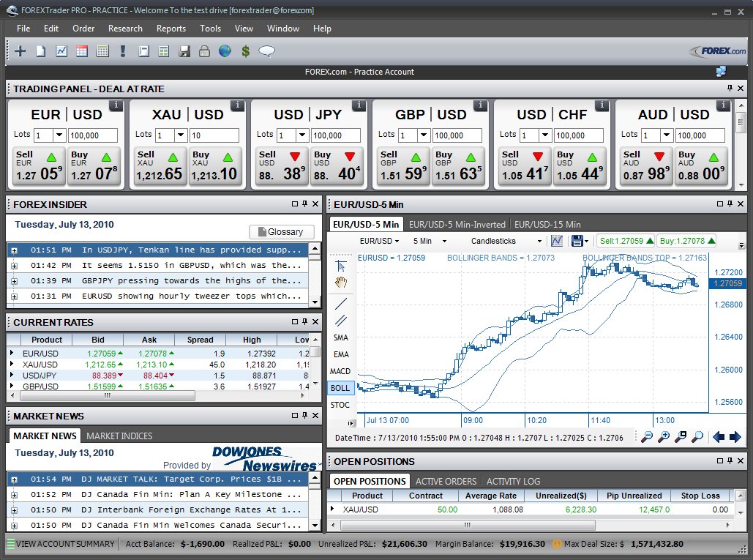Click Sell EUR at 1.2705 button
The image size is (753, 560).
point(38,166)
